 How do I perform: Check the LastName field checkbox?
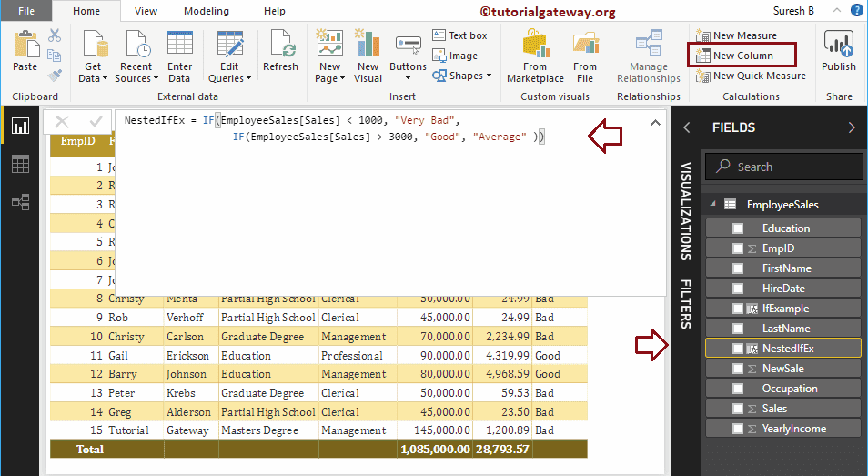738,329
